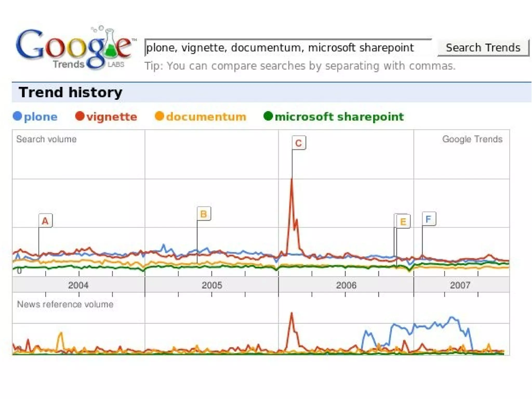Screen dimensions: 532x399
Task: Select the 2006 year label on timeline
Action: 346,285
